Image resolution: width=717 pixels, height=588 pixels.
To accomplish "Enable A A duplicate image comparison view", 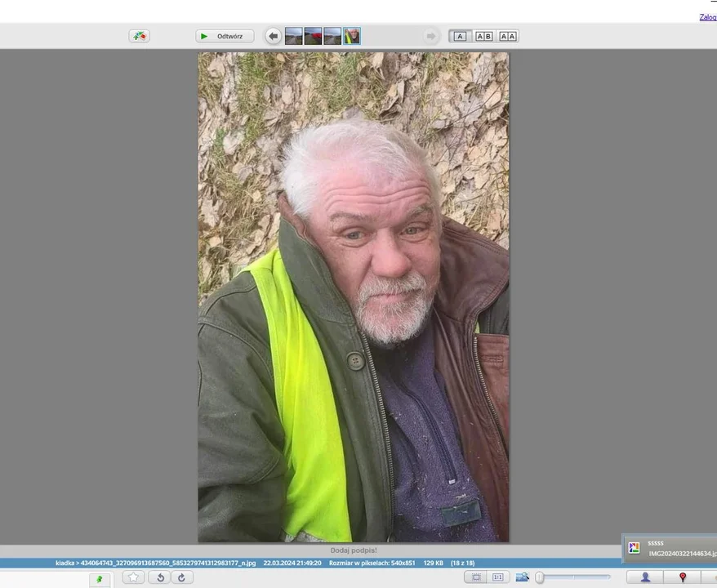I will [508, 36].
